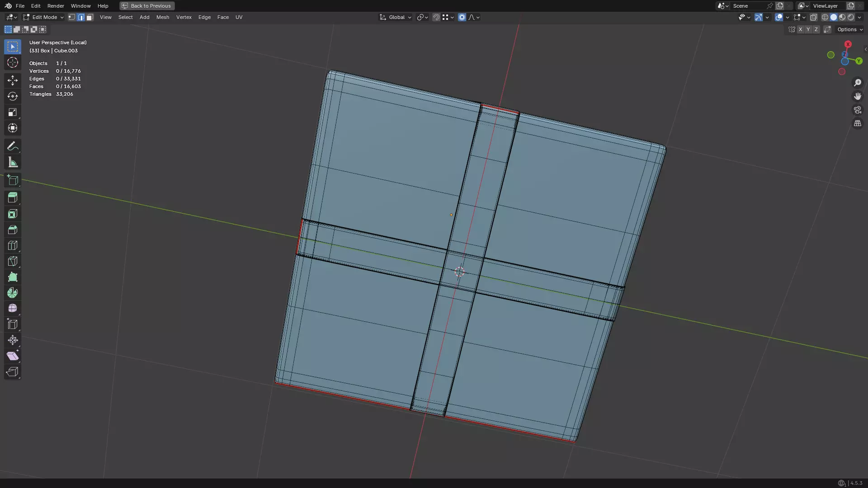This screenshot has height=488, width=868.
Task: Select the Knife tool in the toolbar
Action: [x=13, y=261]
